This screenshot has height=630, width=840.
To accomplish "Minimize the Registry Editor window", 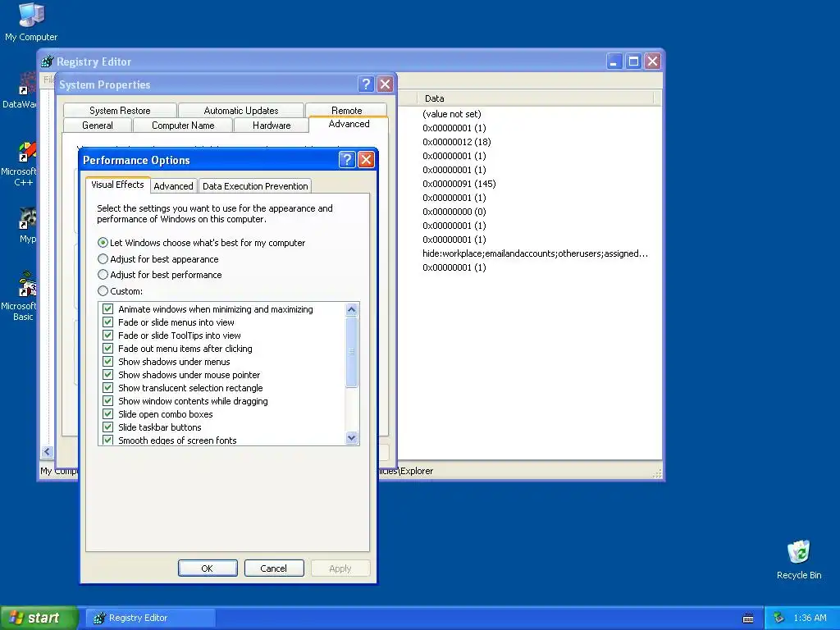I will point(614,61).
